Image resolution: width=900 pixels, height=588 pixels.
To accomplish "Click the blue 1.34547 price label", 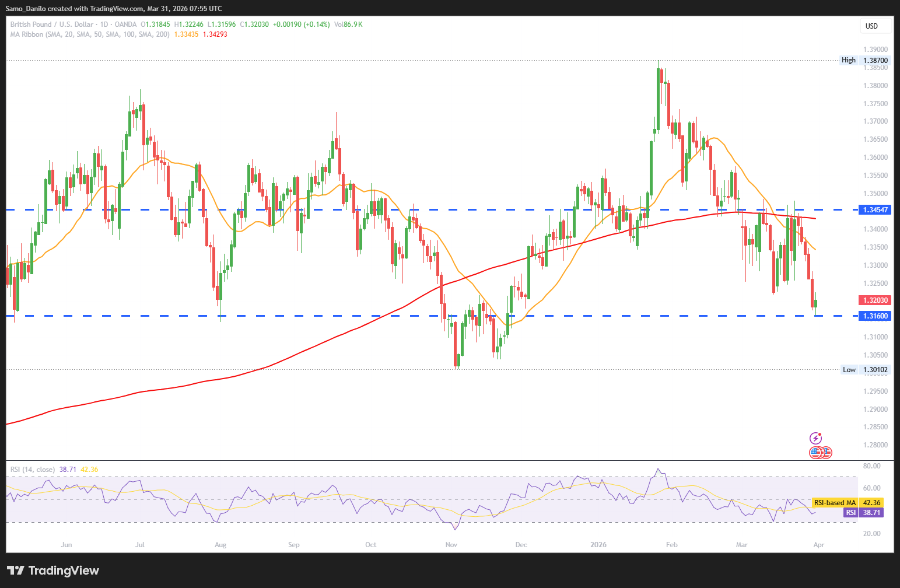I will [875, 209].
